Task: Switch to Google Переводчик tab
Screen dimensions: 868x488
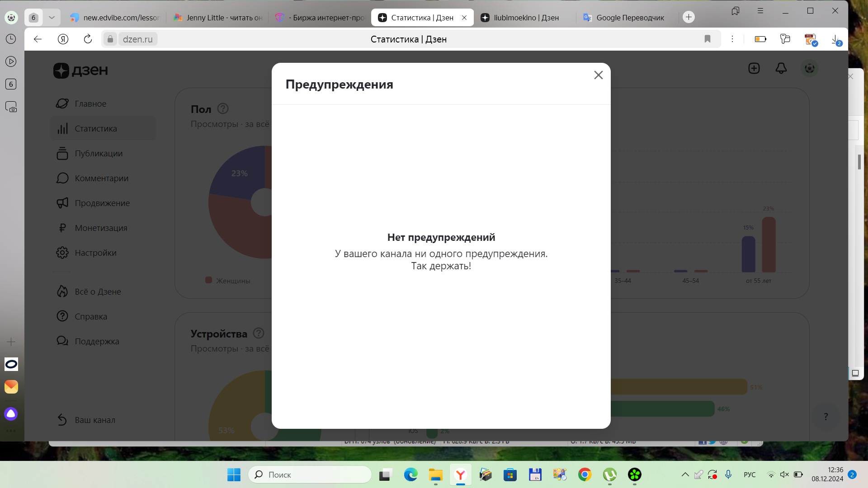Action: click(629, 18)
